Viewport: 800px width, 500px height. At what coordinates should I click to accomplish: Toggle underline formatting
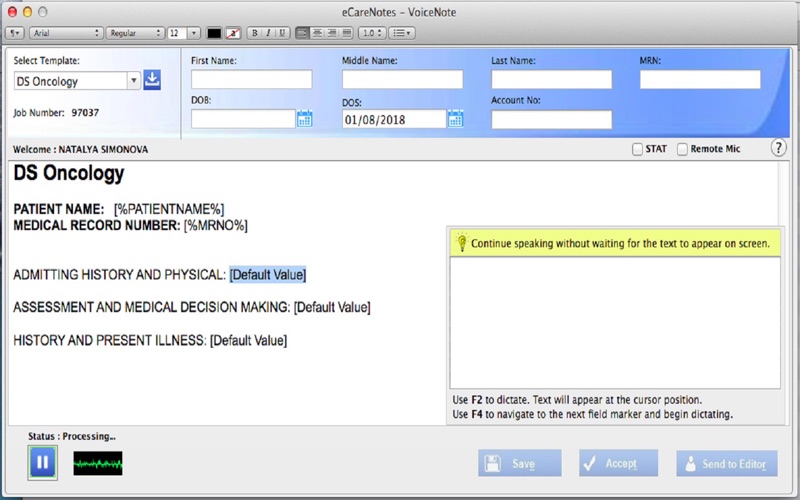coord(282,33)
